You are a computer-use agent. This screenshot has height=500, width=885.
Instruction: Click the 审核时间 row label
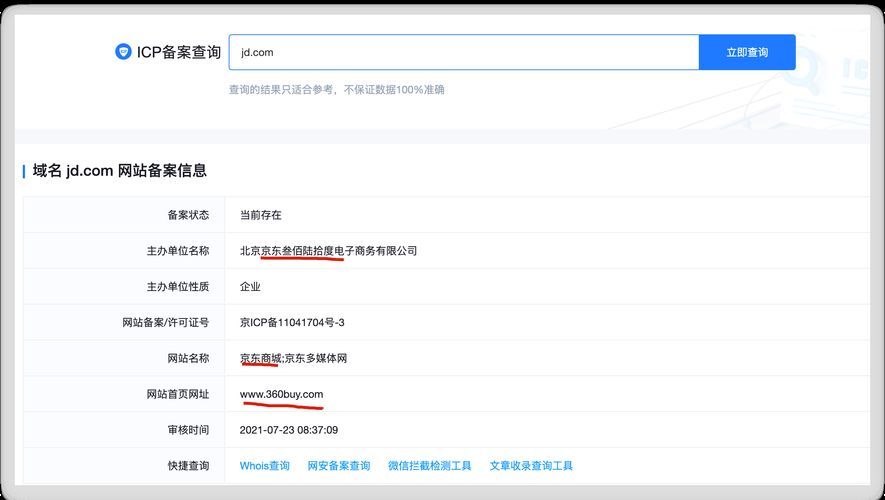(x=189, y=430)
